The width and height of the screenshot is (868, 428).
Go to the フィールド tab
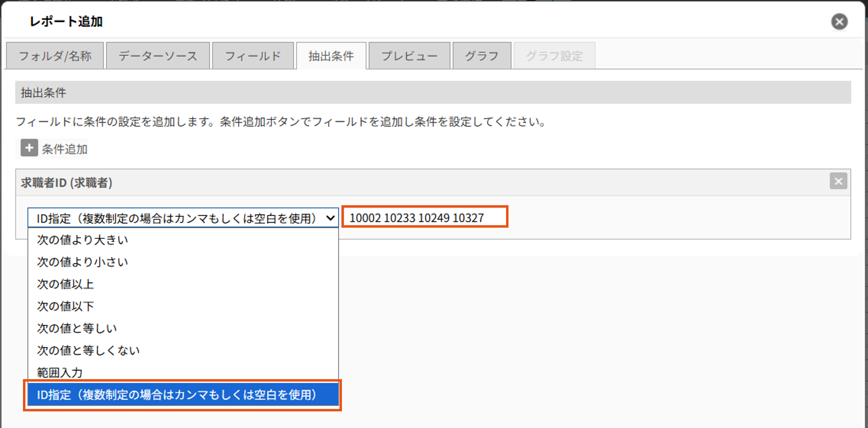(253, 56)
